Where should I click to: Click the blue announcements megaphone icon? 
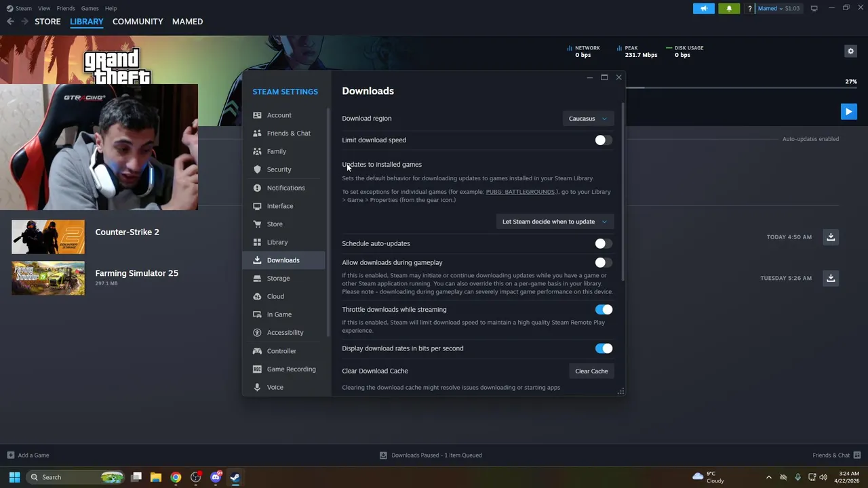tap(704, 8)
